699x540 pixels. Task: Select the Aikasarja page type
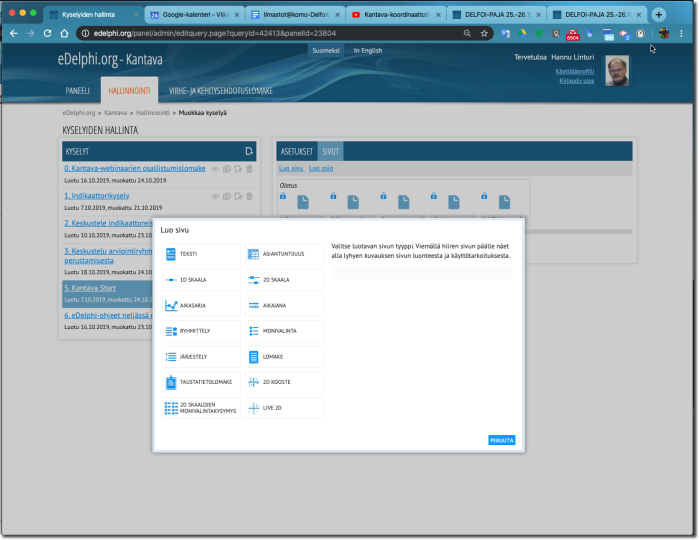point(201,305)
